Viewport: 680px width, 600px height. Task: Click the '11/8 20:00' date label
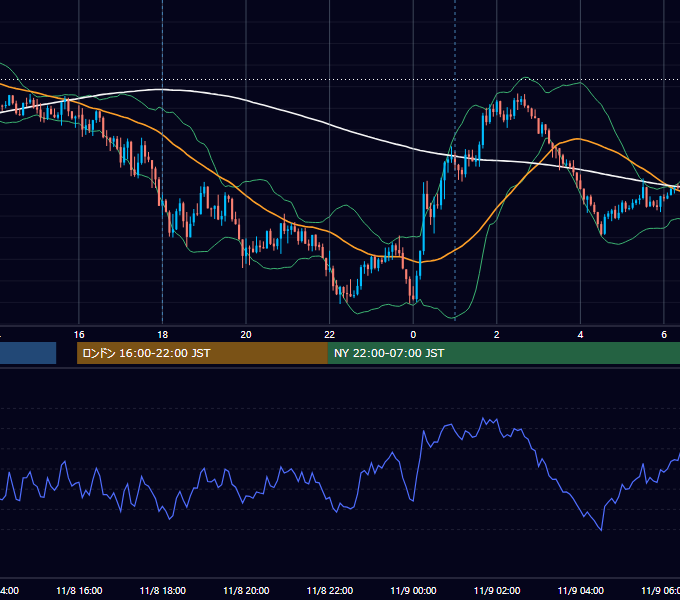246,591
